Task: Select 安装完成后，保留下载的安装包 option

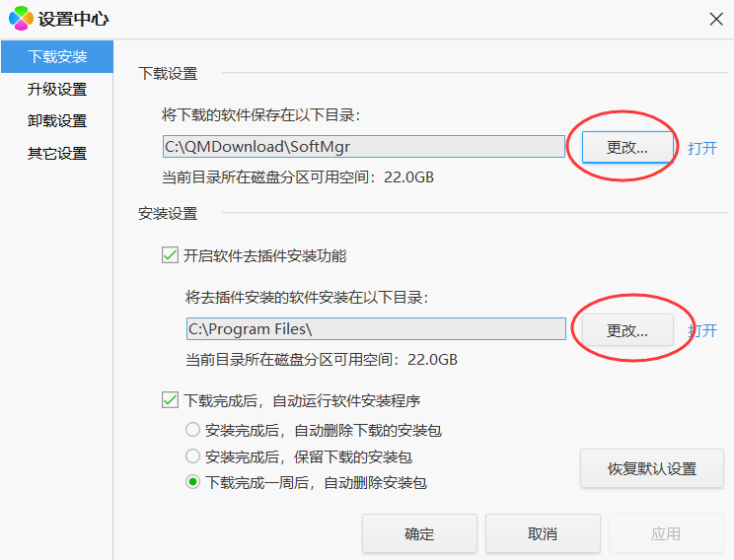Action: tap(193, 456)
